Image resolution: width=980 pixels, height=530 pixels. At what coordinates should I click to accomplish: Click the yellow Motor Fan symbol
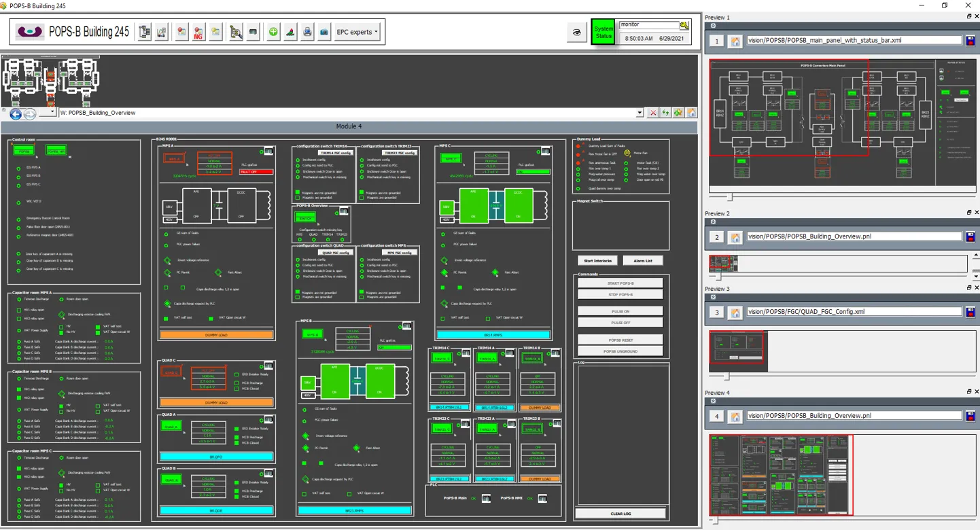(x=627, y=153)
